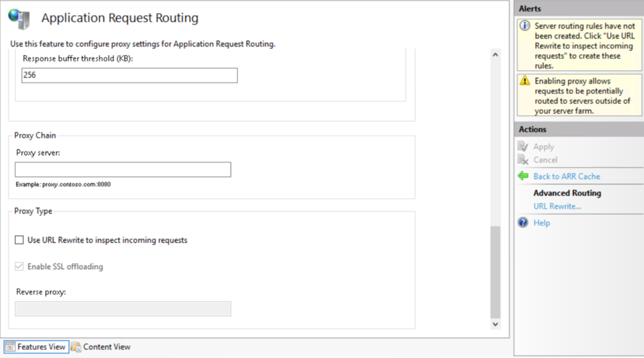
Task: Click the Cancel action icon
Action: (523, 160)
